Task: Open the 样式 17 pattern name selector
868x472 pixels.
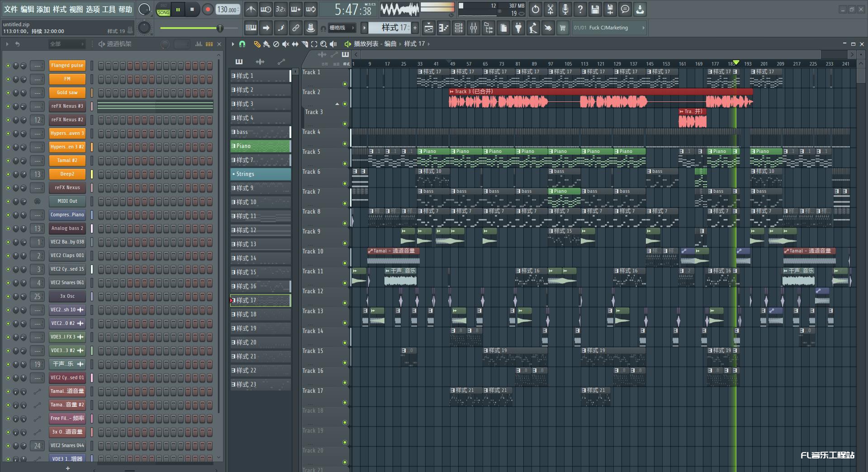Action: point(389,28)
